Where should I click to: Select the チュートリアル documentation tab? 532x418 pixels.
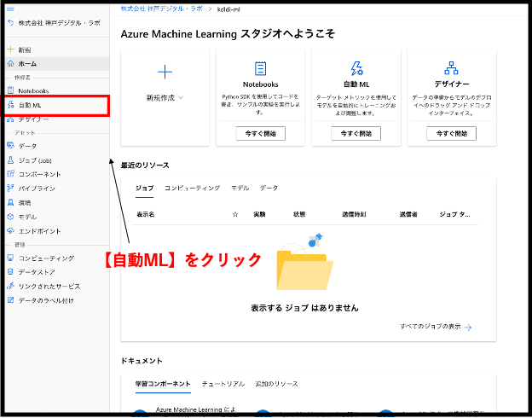tap(223, 384)
